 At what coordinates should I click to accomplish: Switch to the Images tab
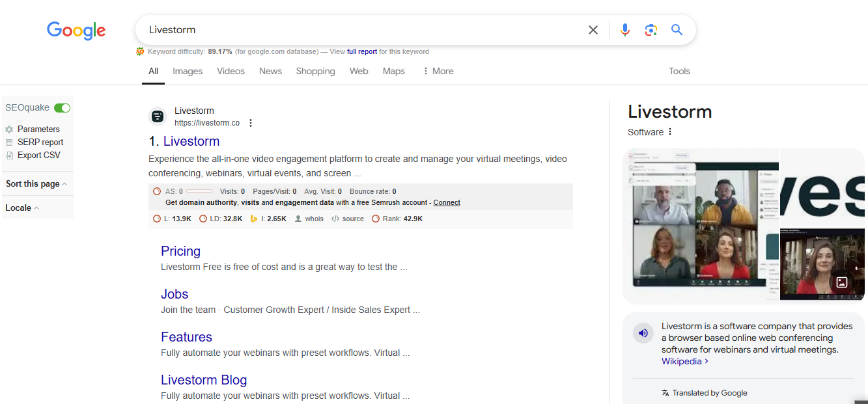188,71
